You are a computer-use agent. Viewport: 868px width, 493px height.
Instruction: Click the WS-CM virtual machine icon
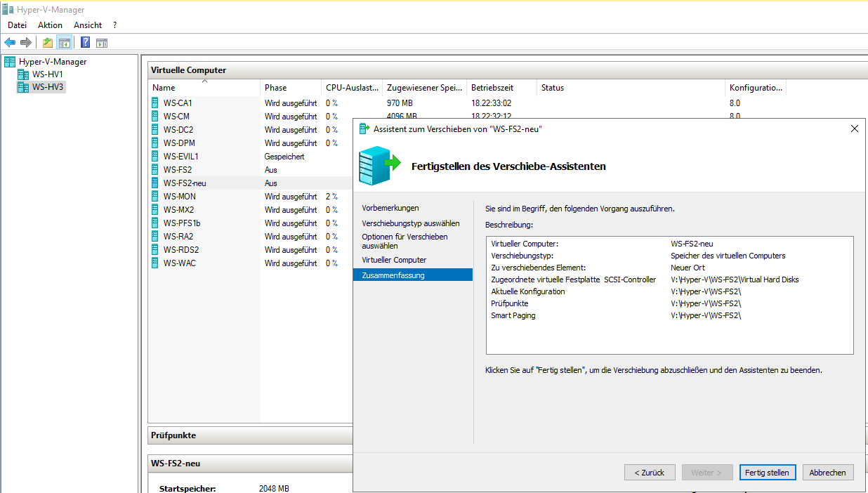(155, 117)
